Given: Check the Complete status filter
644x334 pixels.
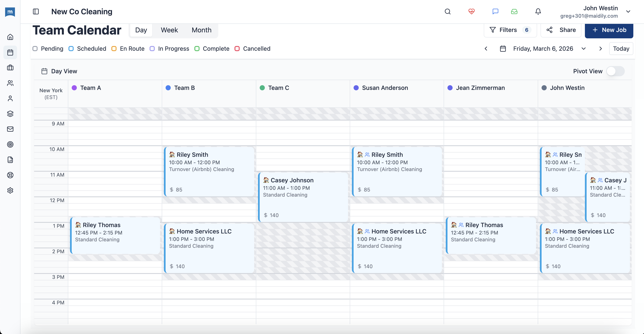Looking at the screenshot, I should tap(197, 48).
